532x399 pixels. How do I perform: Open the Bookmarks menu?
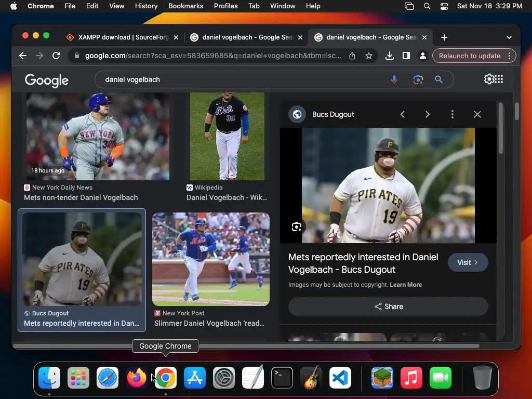tap(185, 6)
